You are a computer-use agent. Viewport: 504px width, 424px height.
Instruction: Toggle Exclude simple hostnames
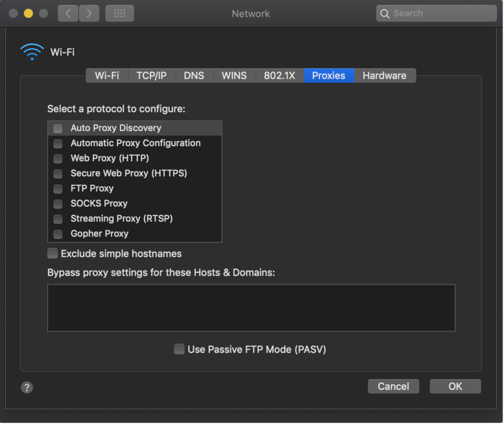coord(52,254)
